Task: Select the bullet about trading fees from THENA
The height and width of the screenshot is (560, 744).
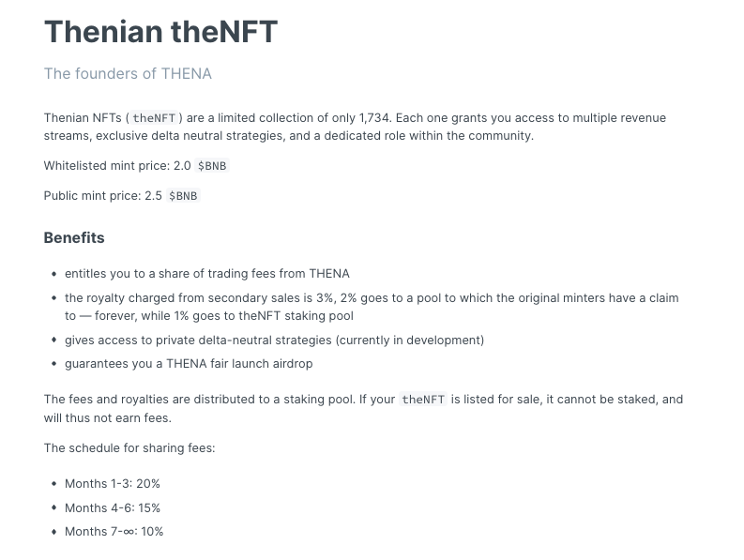Action: coord(206,274)
